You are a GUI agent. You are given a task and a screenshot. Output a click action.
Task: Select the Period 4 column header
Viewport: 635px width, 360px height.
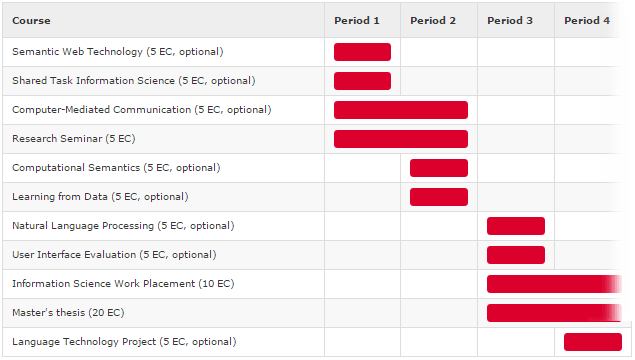click(x=587, y=21)
